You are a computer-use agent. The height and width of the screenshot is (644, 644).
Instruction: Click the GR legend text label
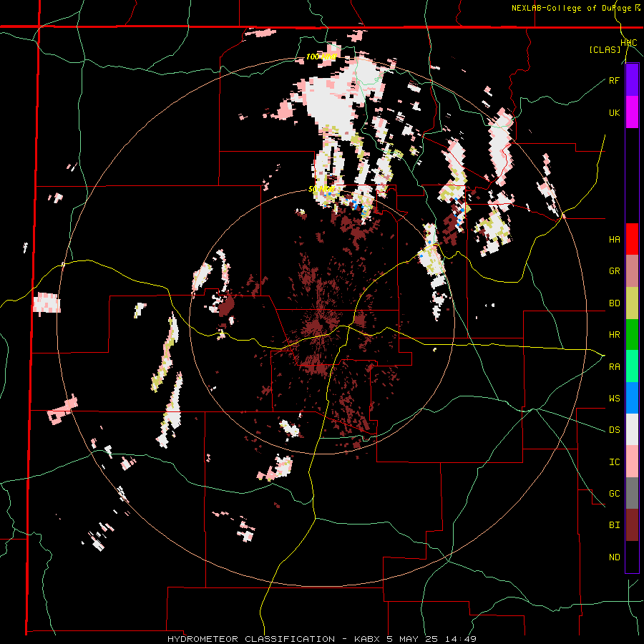pyautogui.click(x=614, y=271)
